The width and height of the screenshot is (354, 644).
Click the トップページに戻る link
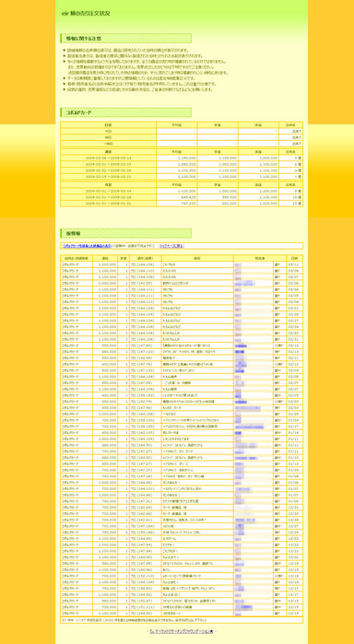tap(171, 246)
